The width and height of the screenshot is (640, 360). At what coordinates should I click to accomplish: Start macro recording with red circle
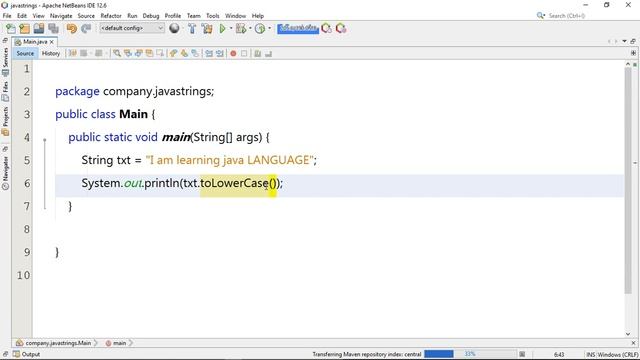coord(233,53)
